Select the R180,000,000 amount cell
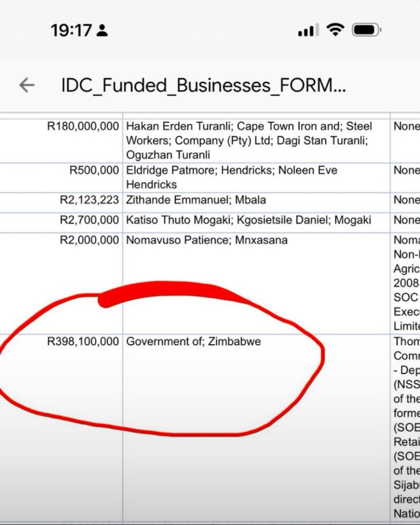 pos(61,140)
